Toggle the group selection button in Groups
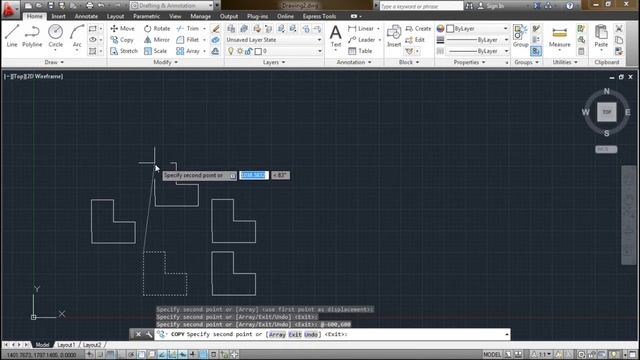640x360 pixels. (536, 51)
